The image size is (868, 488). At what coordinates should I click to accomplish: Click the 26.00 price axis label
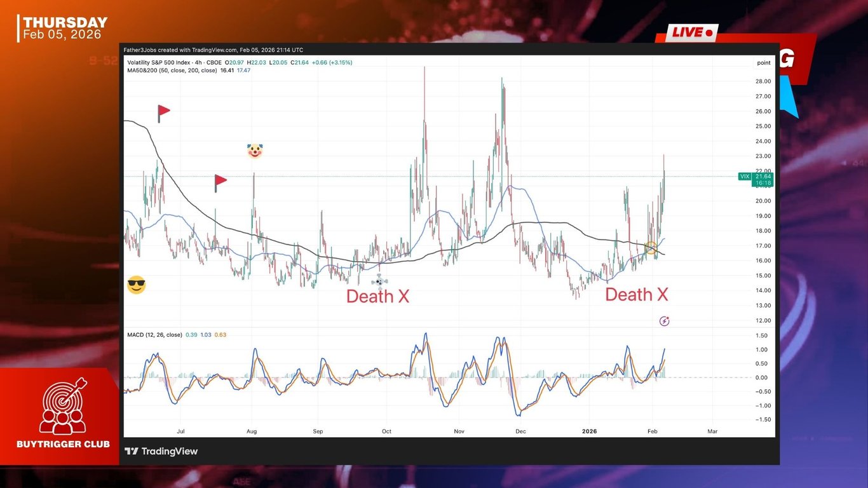[x=763, y=111]
